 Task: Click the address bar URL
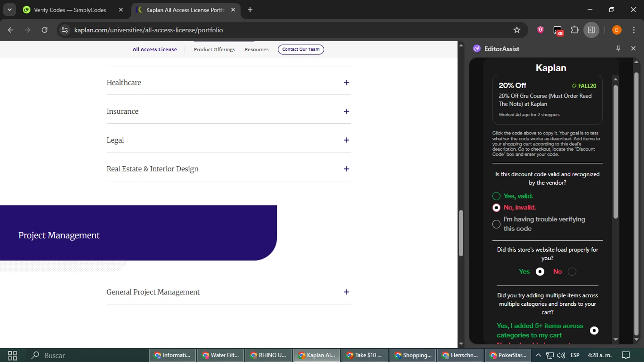tap(149, 30)
